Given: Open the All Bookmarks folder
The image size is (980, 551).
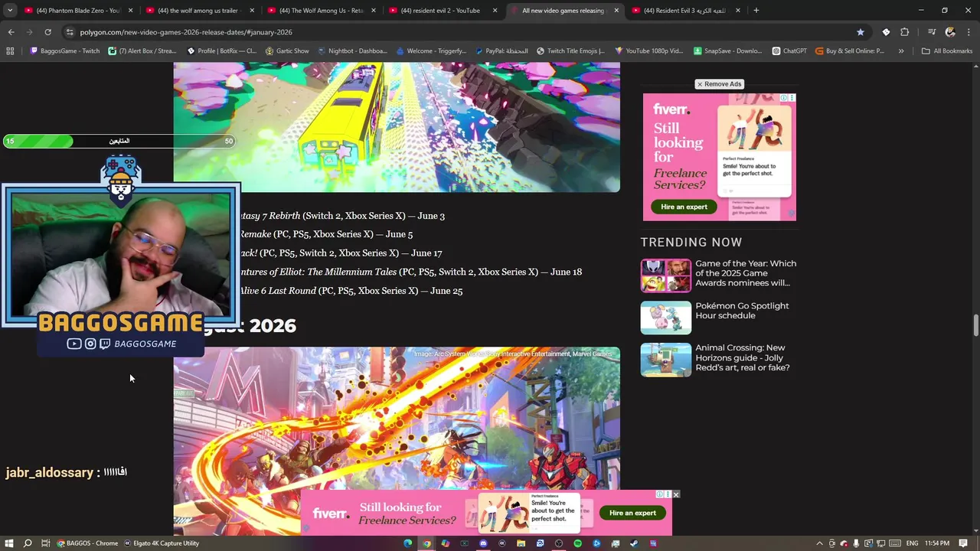Looking at the screenshot, I should pyautogui.click(x=947, y=51).
